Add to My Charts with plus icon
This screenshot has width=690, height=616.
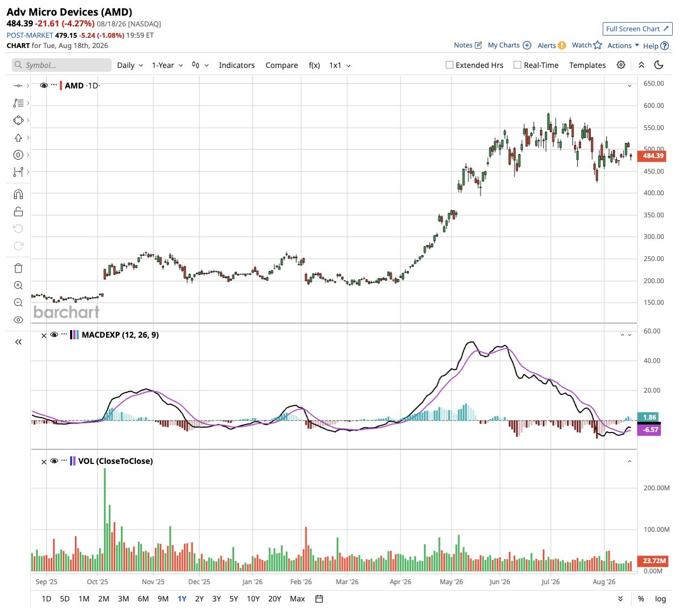coord(509,45)
